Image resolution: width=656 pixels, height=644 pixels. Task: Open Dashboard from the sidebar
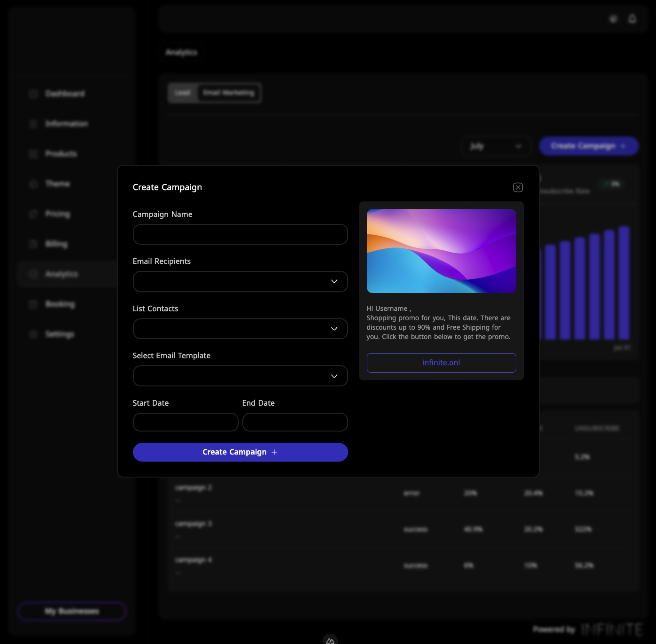(65, 93)
